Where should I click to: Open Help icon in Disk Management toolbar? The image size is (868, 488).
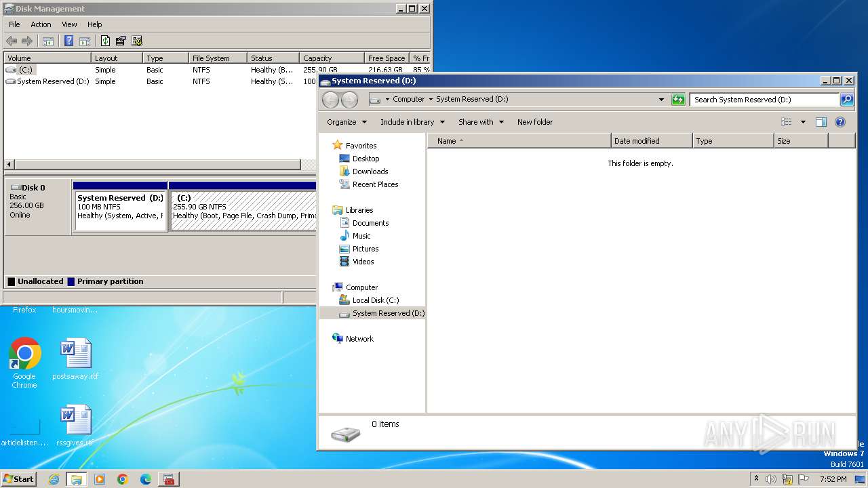coord(68,41)
